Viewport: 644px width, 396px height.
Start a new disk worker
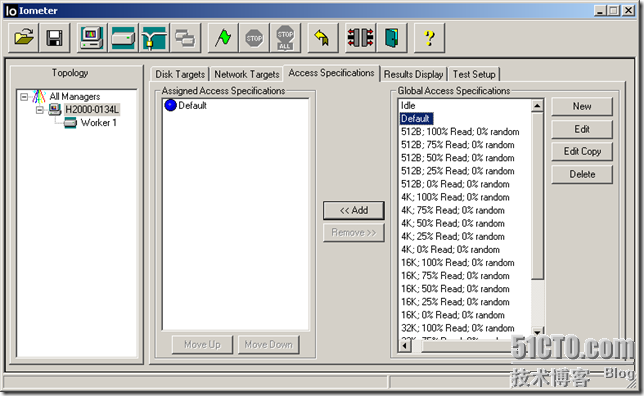pyautogui.click(x=123, y=38)
